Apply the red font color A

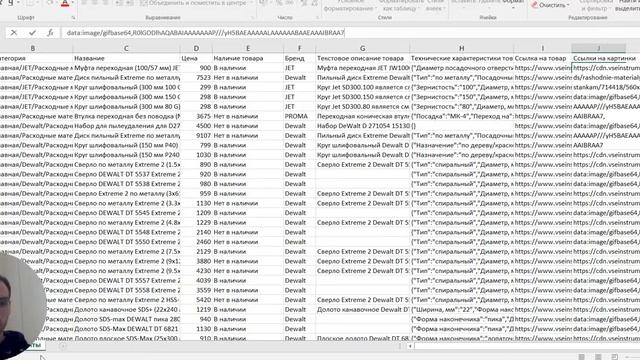(x=65, y=3)
